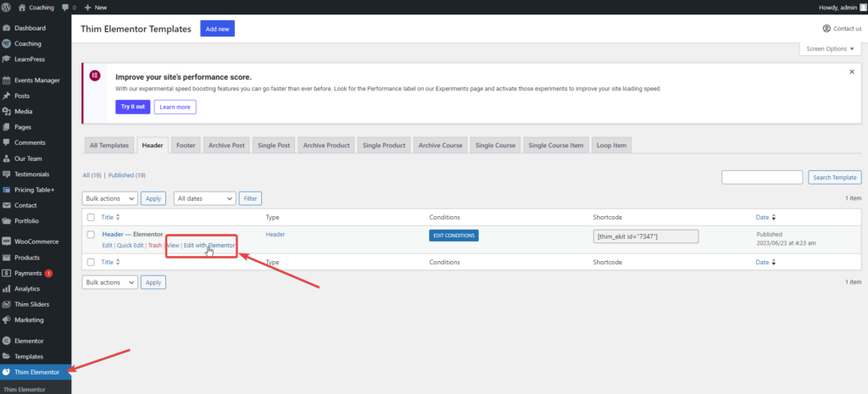Click the Pages icon in sidebar
The height and width of the screenshot is (394, 868).
tap(7, 127)
